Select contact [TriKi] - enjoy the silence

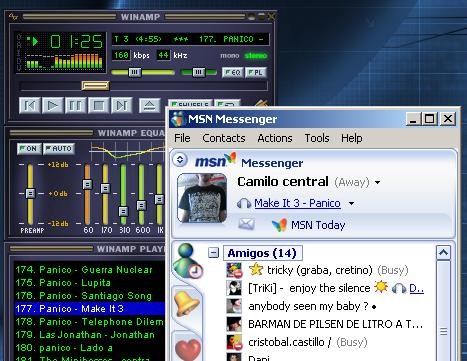(309, 288)
